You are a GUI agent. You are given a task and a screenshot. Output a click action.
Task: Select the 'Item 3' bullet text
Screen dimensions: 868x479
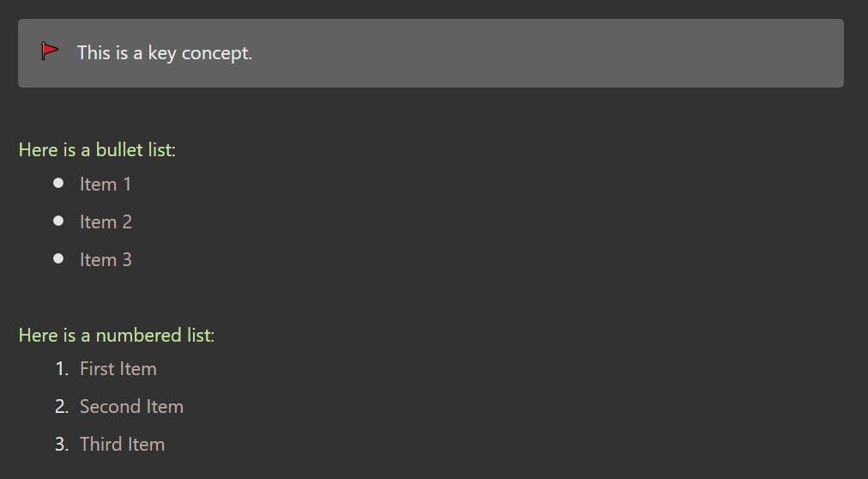pyautogui.click(x=105, y=259)
